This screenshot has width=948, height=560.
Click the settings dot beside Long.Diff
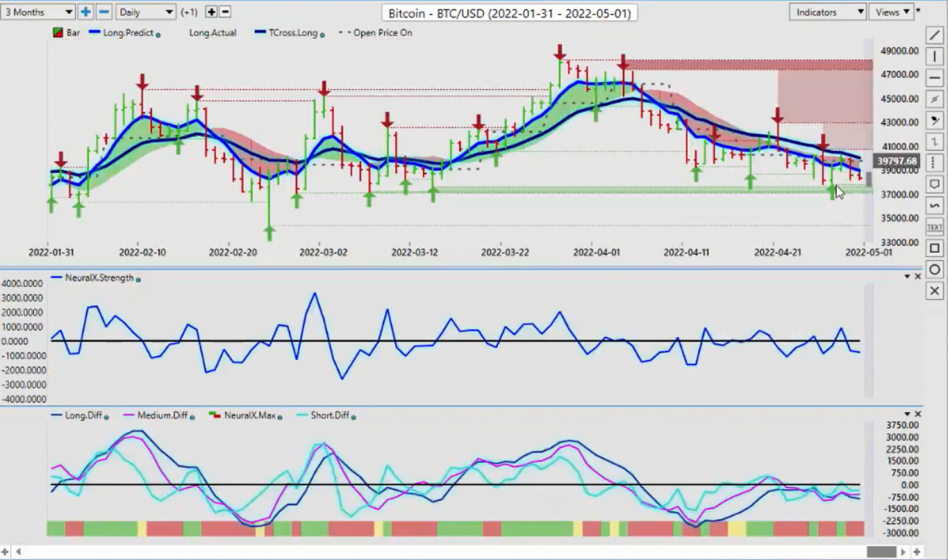(106, 417)
